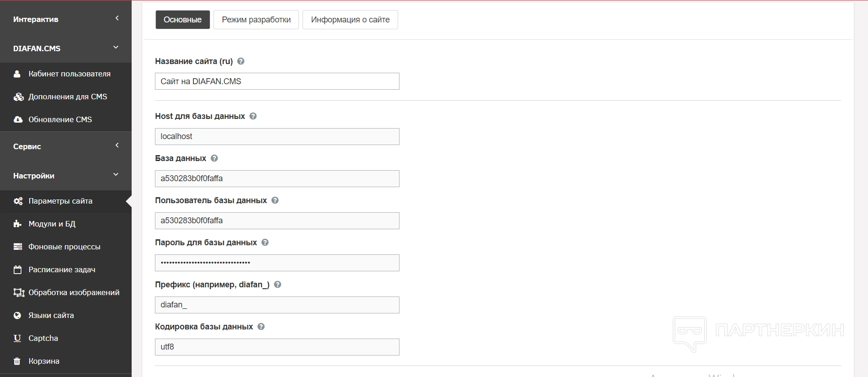This screenshot has width=868, height=377.
Task: Click the site name input field
Action: [x=277, y=81]
